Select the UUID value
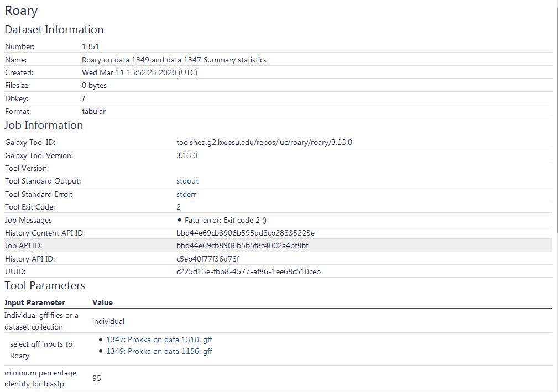This screenshot has height=392, width=558. click(248, 272)
